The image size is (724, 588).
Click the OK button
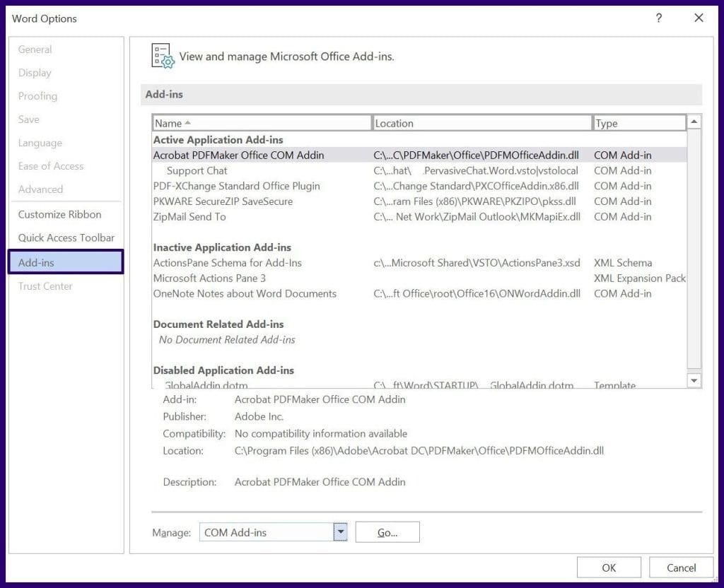click(x=609, y=568)
